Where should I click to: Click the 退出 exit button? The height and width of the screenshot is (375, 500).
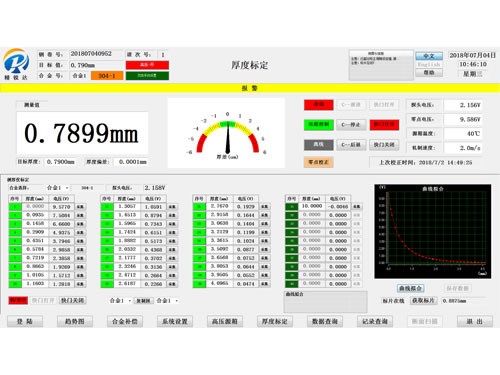[475, 321]
